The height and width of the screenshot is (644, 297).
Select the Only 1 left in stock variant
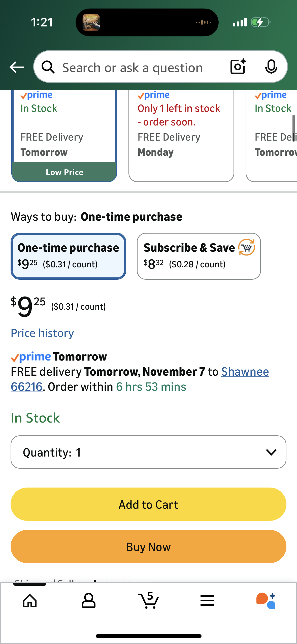click(x=181, y=136)
